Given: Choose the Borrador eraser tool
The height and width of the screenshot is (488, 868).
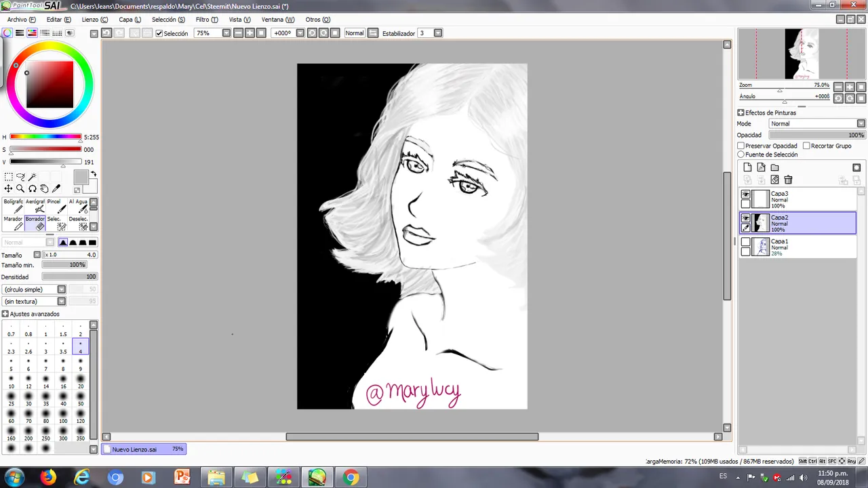Looking at the screenshot, I should 35,223.
